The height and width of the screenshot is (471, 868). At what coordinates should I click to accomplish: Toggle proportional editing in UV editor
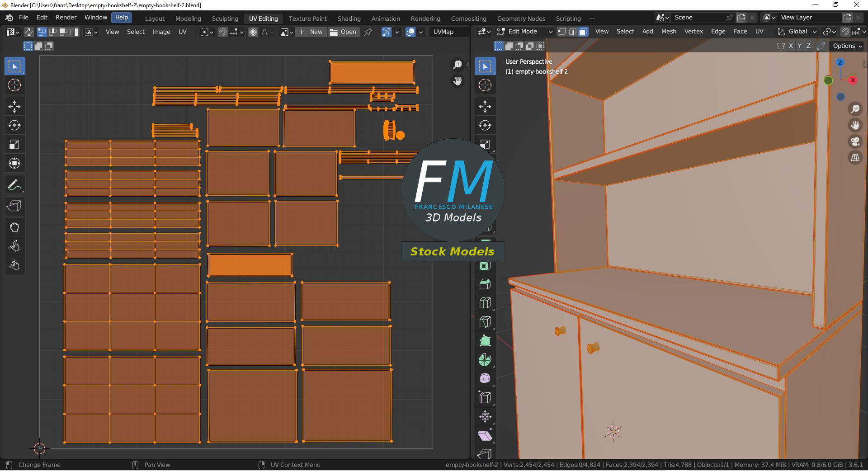point(253,32)
